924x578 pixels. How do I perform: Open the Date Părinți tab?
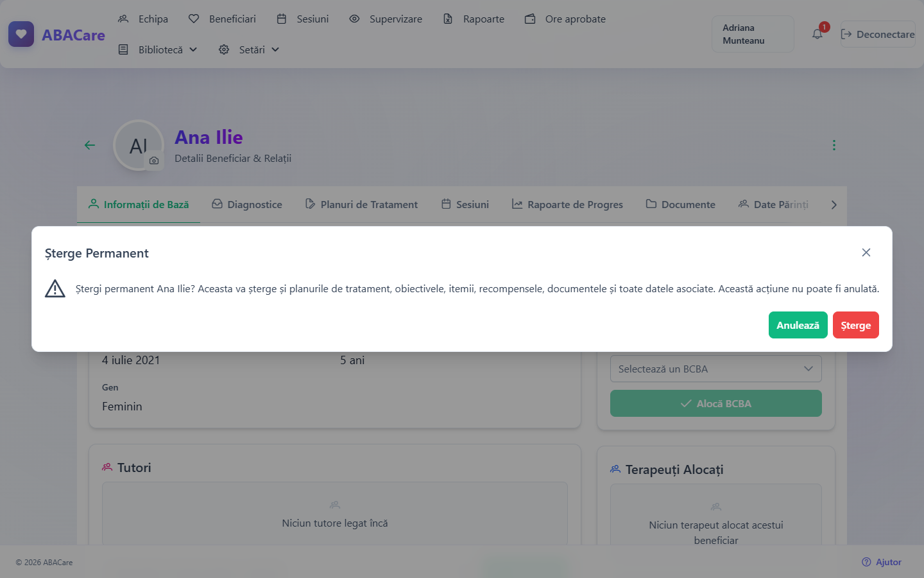[773, 204]
